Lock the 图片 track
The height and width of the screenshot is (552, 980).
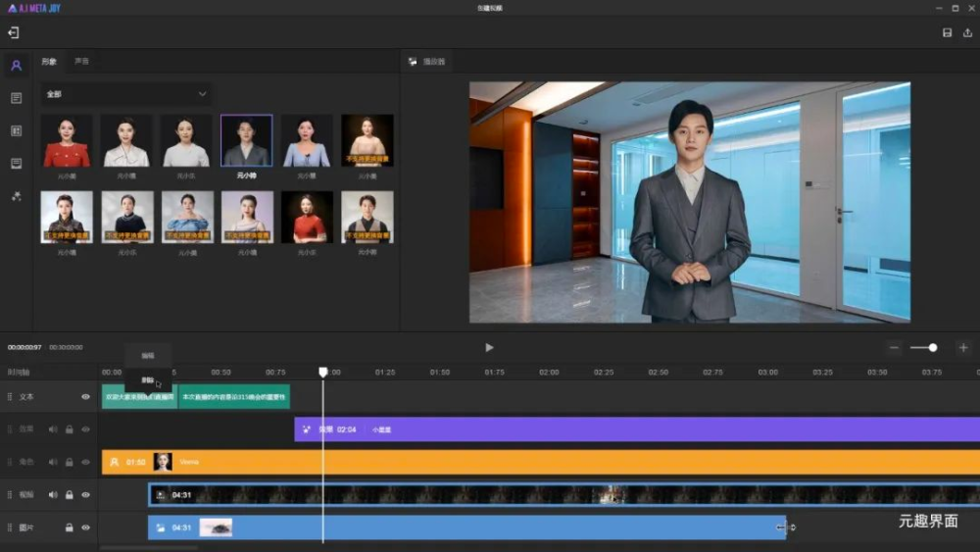coord(70,527)
